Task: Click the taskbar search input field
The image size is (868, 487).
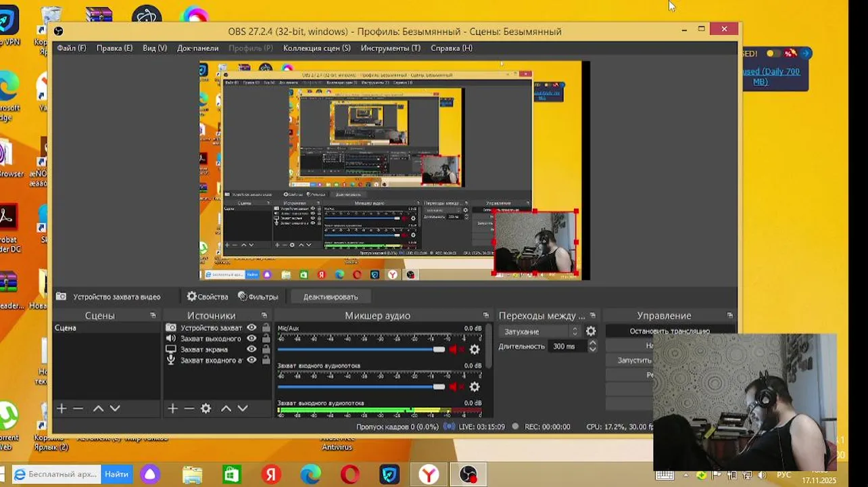Action: (x=57, y=475)
